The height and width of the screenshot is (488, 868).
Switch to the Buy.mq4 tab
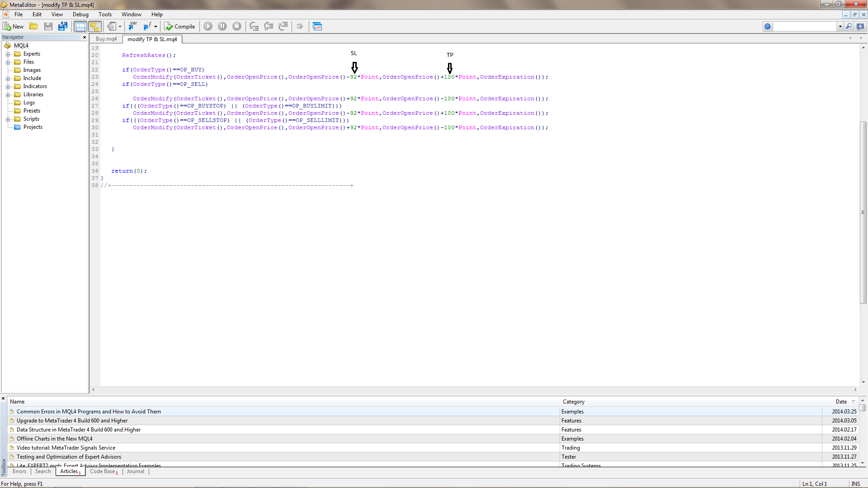[x=106, y=39]
